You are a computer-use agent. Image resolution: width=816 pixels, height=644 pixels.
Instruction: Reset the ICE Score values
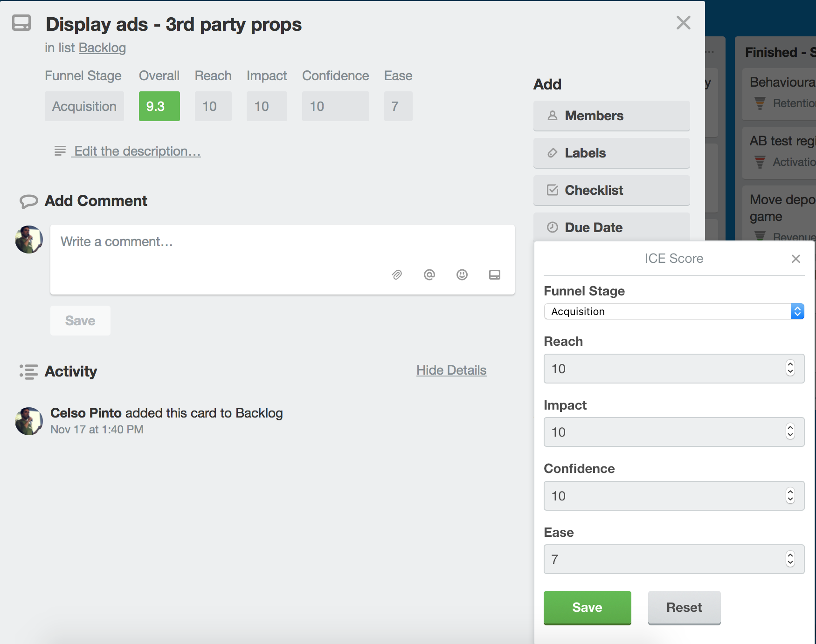(684, 607)
